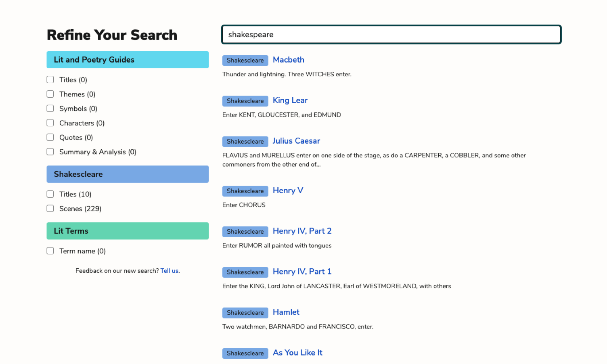Check the Scenes filter checkbox
Screen dimensions: 607x364
click(50, 208)
